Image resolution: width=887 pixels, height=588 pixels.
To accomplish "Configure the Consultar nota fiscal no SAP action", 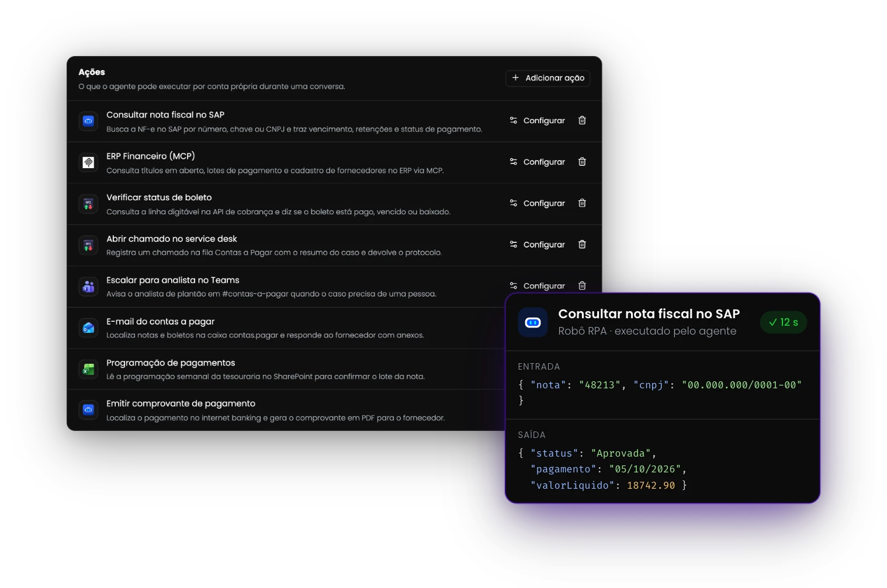I will coord(537,120).
